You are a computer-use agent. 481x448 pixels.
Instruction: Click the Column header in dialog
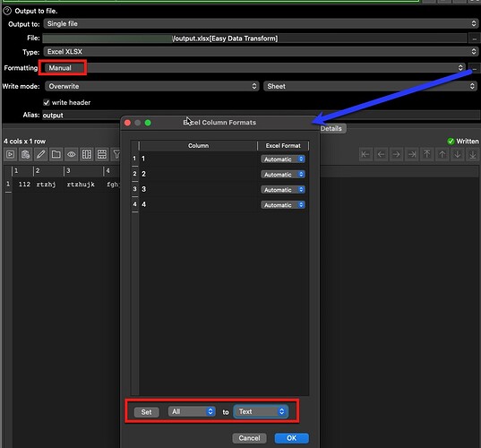198,146
